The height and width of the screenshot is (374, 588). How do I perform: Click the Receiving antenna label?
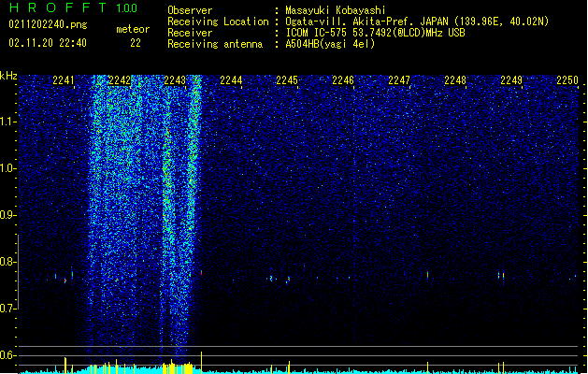pos(215,44)
